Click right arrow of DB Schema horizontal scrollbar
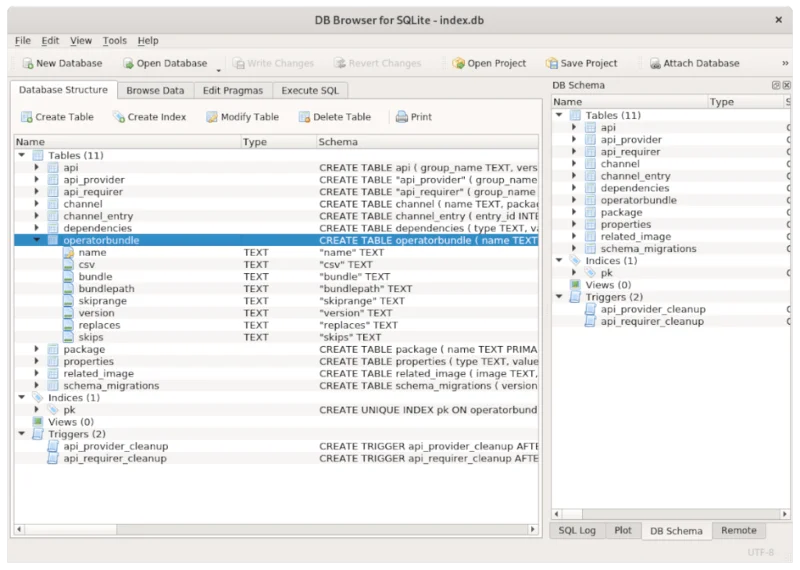 785,514
